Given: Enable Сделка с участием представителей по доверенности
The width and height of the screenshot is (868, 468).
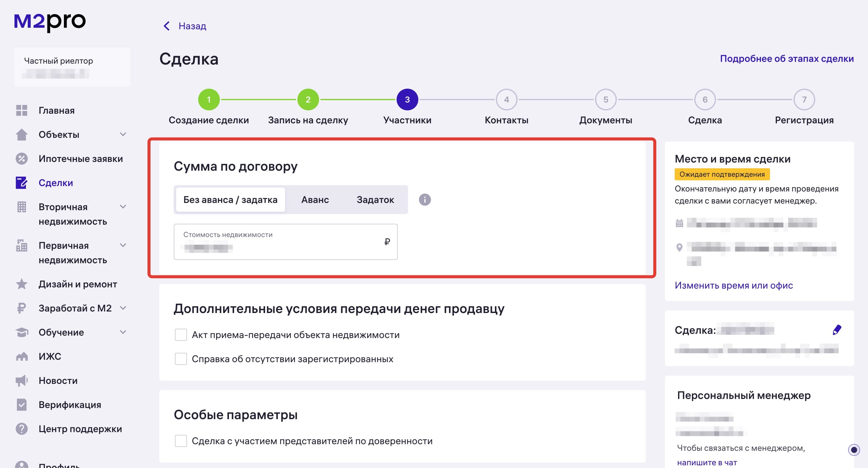Looking at the screenshot, I should click(x=181, y=441).
